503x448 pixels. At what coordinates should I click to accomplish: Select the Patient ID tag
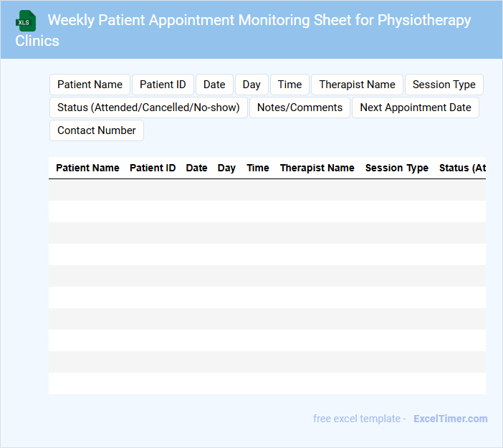[x=163, y=85]
